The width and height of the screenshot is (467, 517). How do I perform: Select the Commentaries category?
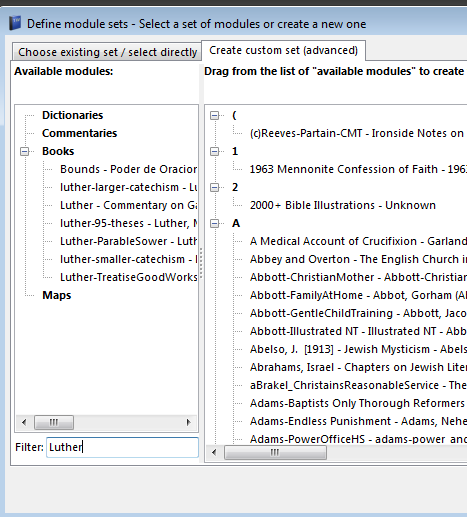79,133
